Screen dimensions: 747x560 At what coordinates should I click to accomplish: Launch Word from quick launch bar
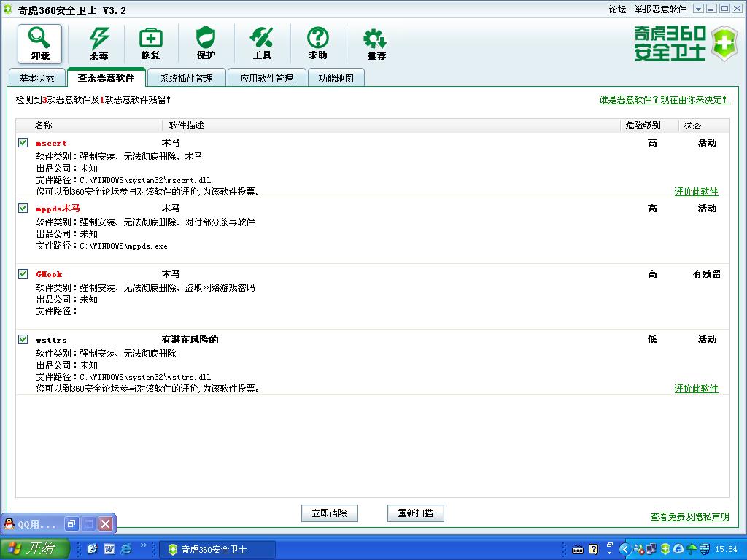tap(109, 549)
